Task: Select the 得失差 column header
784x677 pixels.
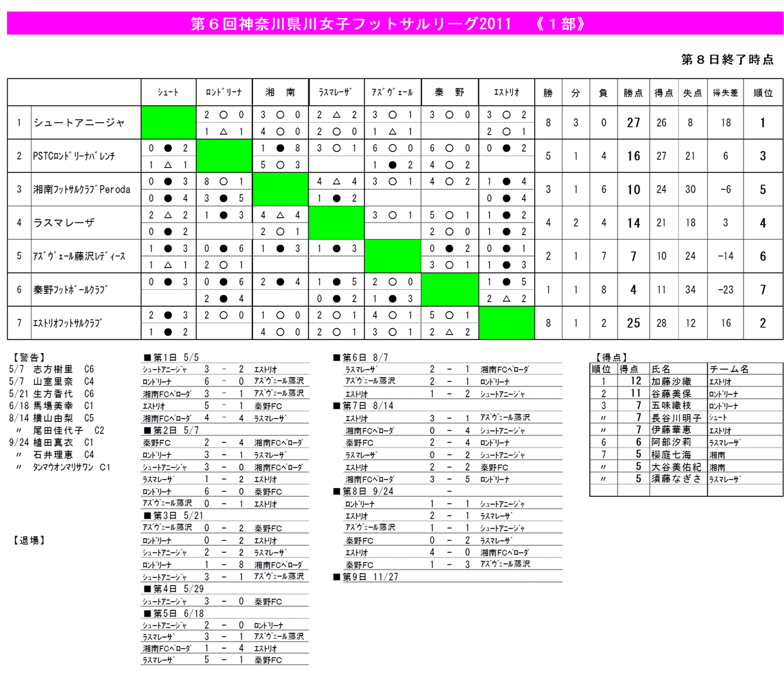Action: pos(725,93)
